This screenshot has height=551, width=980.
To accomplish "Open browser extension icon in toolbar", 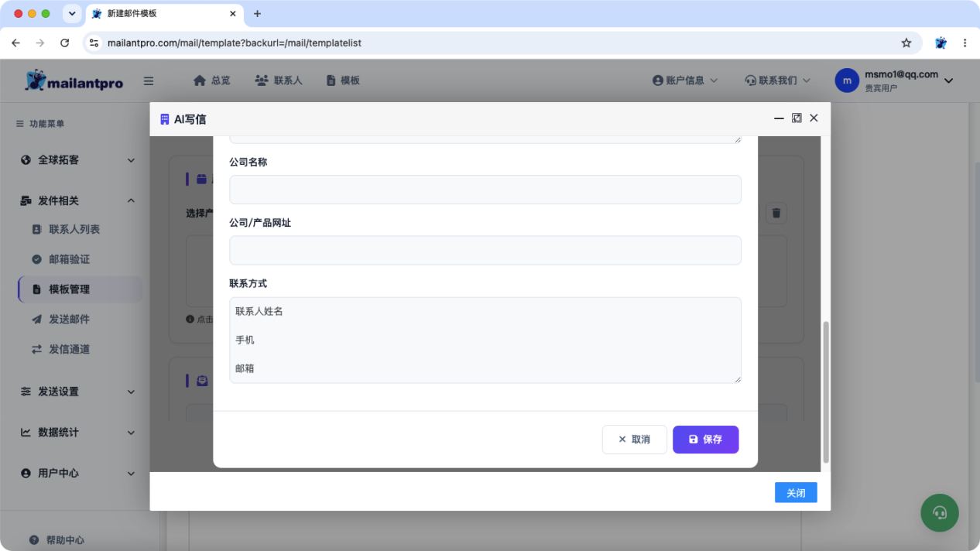I will (x=941, y=43).
